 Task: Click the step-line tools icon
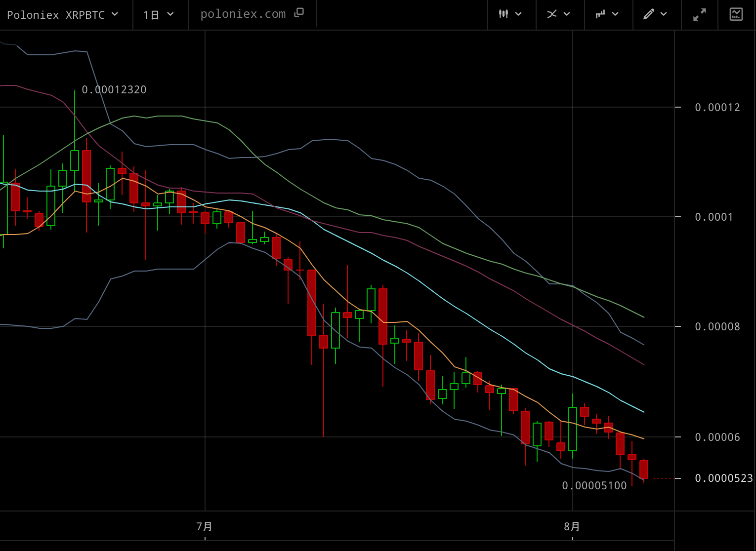(600, 14)
